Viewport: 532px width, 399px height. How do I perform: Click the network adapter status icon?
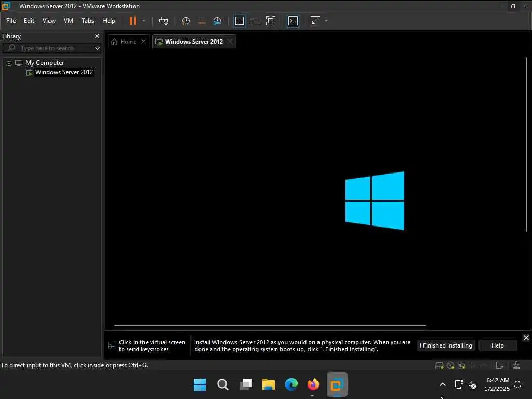pos(461,365)
